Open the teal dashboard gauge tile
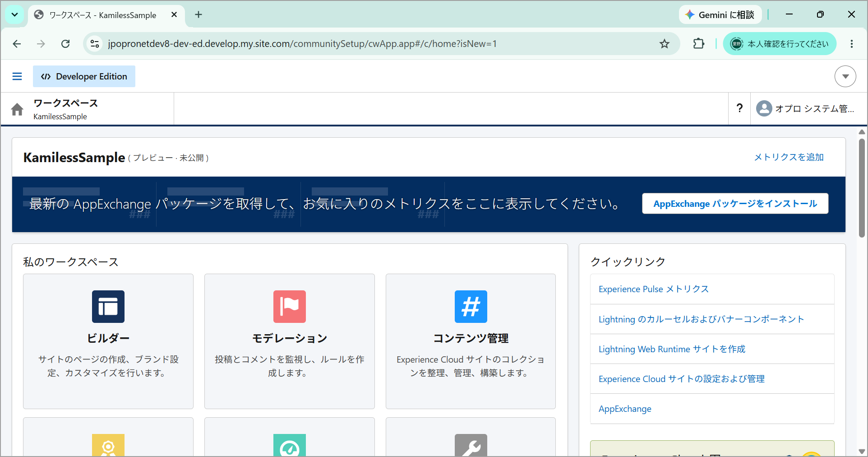Viewport: 868px width, 457px height. click(290, 445)
